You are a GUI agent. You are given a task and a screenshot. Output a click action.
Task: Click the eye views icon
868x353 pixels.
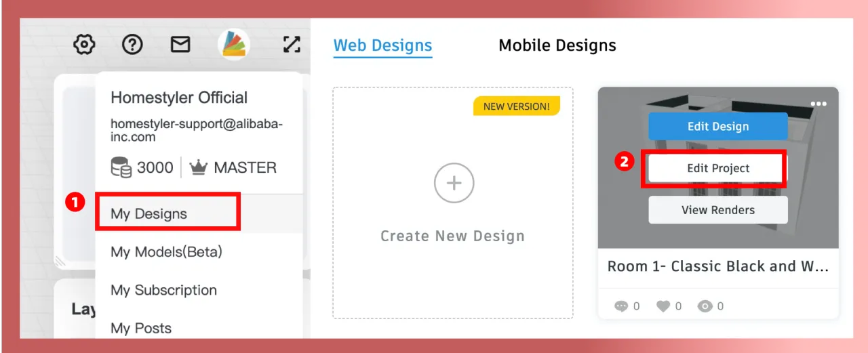pyautogui.click(x=705, y=306)
